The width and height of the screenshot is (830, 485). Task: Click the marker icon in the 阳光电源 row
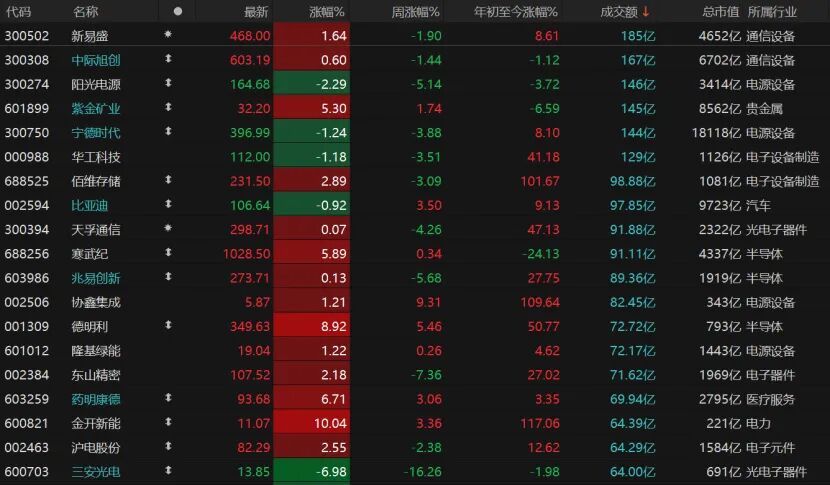168,83
